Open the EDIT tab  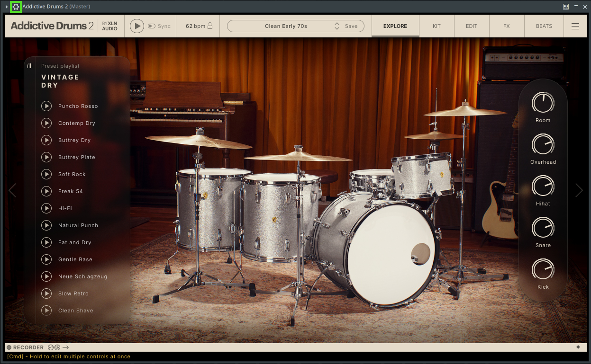tap(472, 26)
